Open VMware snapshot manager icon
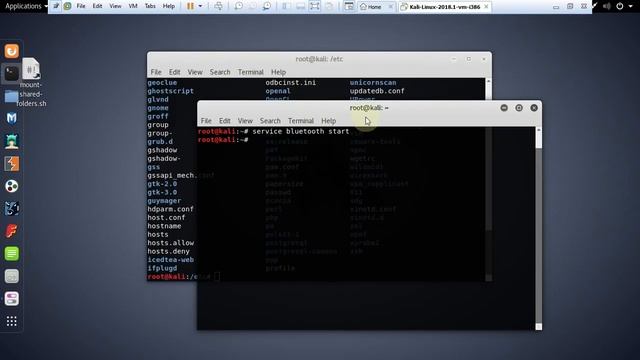Screen dimensions: 640x360 tap(267, 6)
